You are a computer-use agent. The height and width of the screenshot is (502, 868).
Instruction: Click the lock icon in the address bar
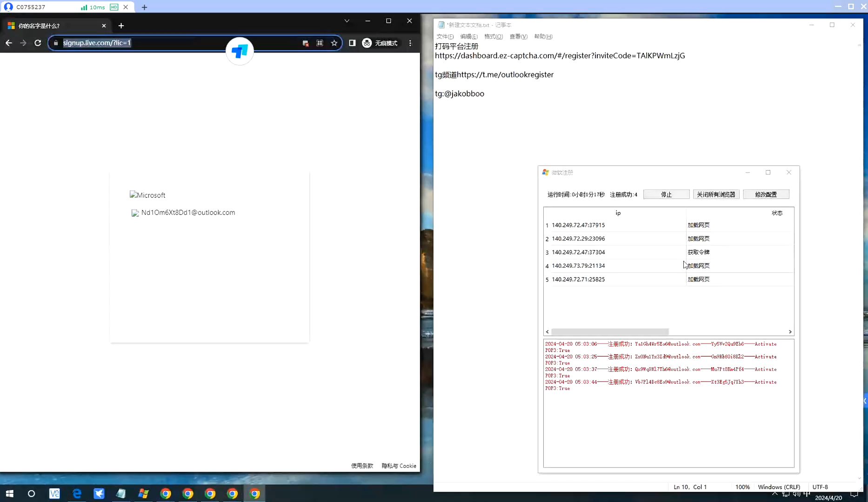coord(56,43)
